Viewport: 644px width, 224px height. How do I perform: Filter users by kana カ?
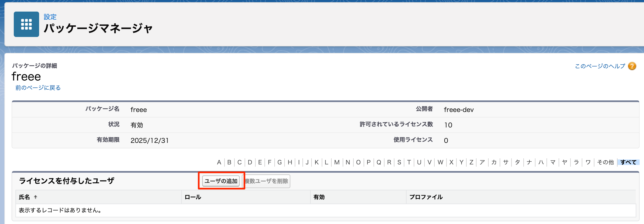(494, 162)
